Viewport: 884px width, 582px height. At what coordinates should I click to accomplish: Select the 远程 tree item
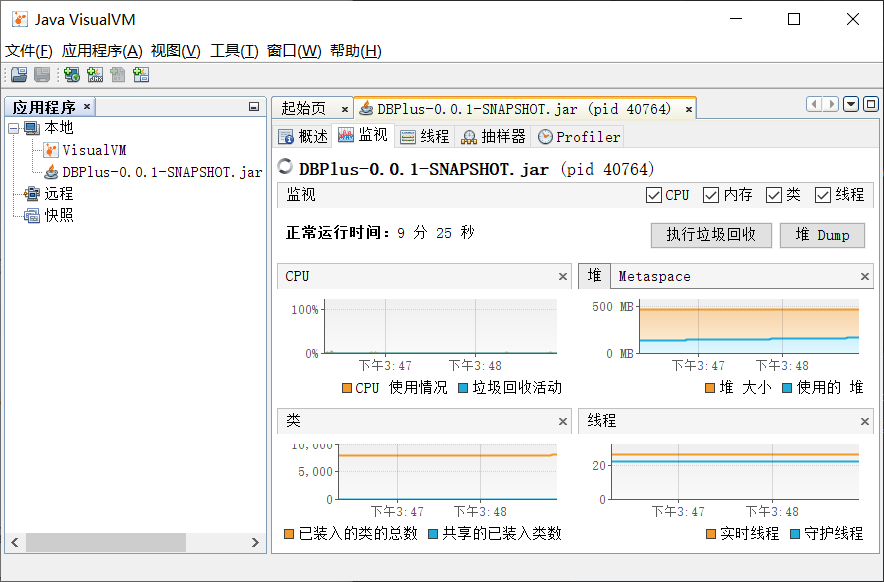pos(59,193)
